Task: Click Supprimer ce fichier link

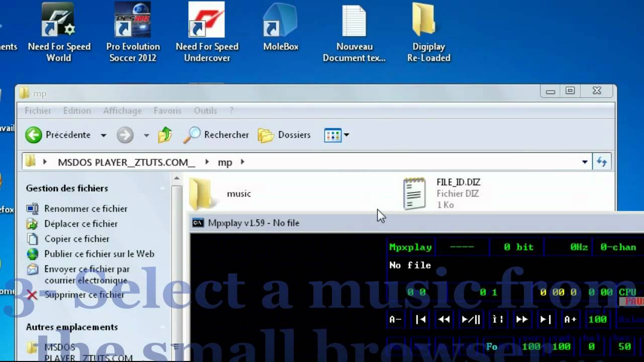Action: pyautogui.click(x=84, y=295)
